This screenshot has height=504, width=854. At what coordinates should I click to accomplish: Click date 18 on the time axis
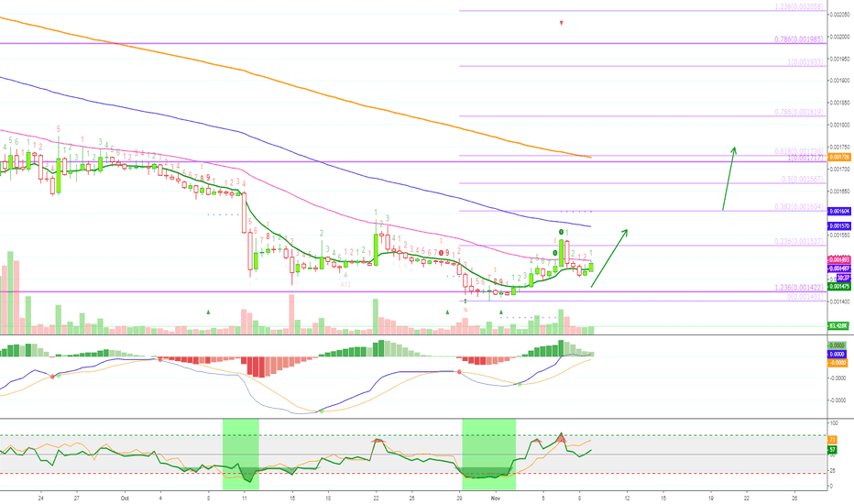click(328, 498)
